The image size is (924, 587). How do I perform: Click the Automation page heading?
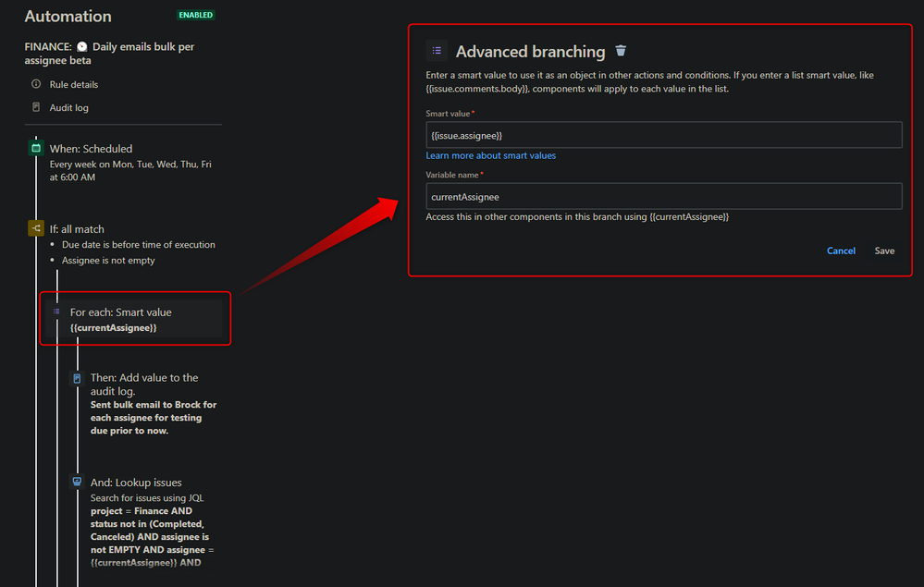[x=68, y=17]
